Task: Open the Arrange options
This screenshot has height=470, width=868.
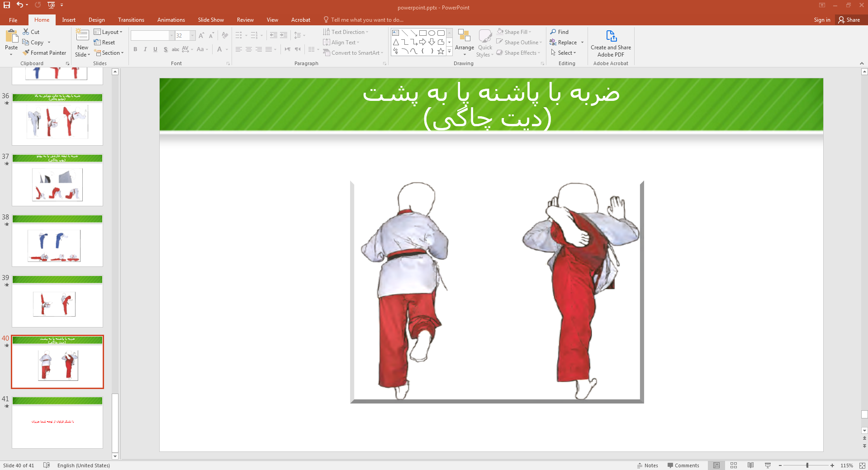Action: 465,43
